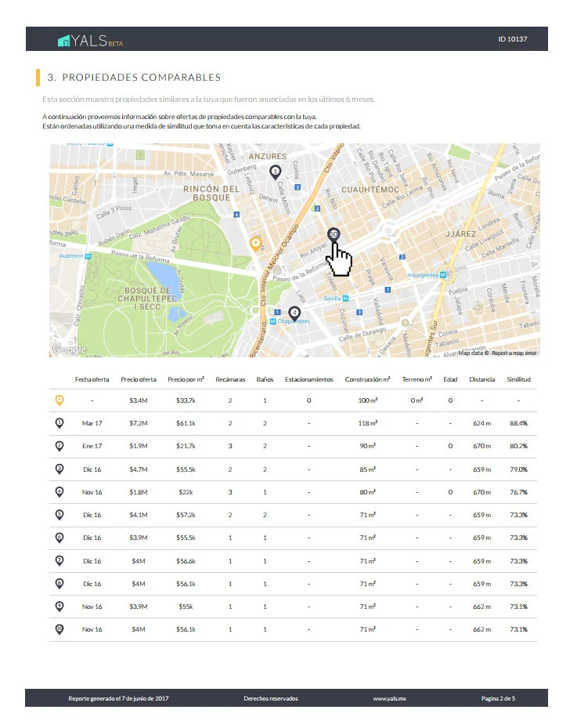Click the Bosque de Chapultepec park label

(150, 298)
